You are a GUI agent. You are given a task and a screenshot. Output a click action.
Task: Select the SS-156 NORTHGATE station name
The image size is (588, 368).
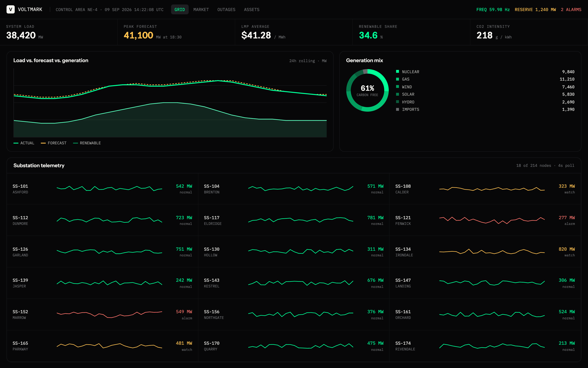tap(214, 318)
